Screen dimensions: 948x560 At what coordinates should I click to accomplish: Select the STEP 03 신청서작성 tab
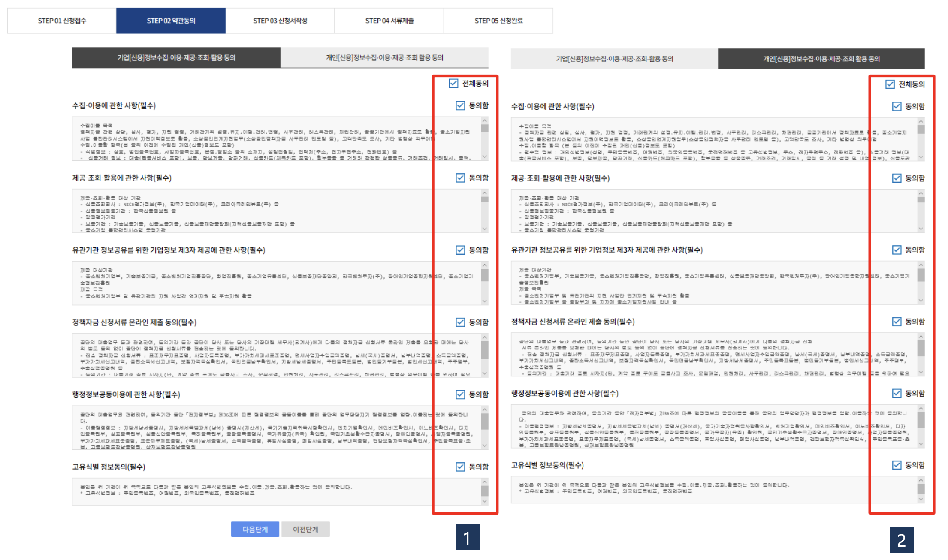click(280, 21)
